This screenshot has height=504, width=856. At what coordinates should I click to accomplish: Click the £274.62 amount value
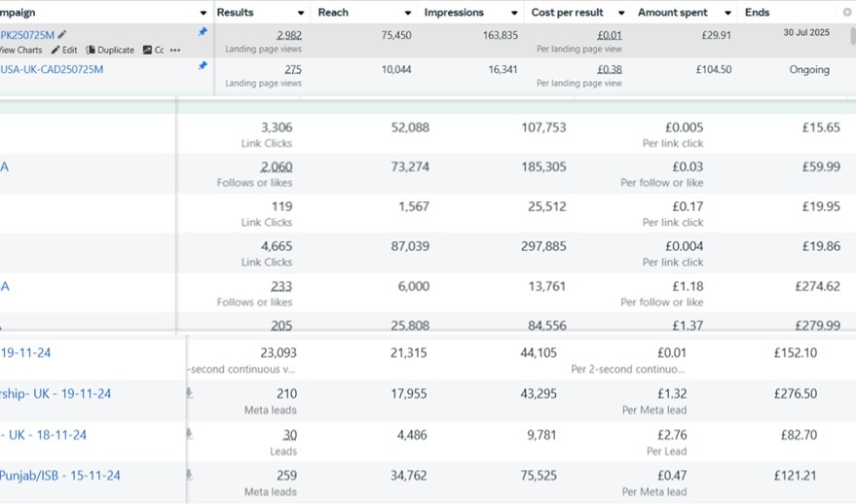coord(817,287)
